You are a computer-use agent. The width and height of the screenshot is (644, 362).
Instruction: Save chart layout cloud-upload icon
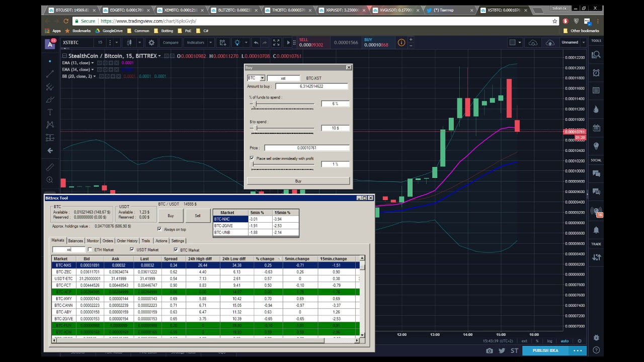pyautogui.click(x=550, y=43)
